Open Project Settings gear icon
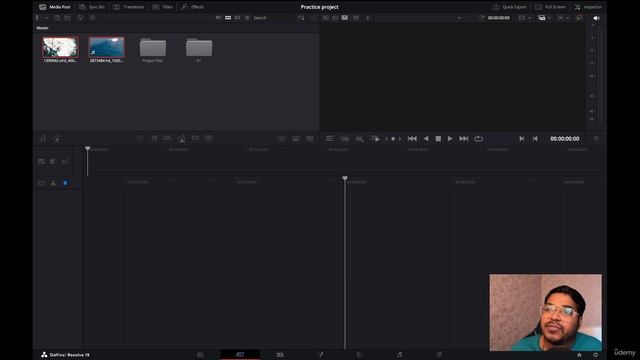The width and height of the screenshot is (640, 360). coord(596,355)
